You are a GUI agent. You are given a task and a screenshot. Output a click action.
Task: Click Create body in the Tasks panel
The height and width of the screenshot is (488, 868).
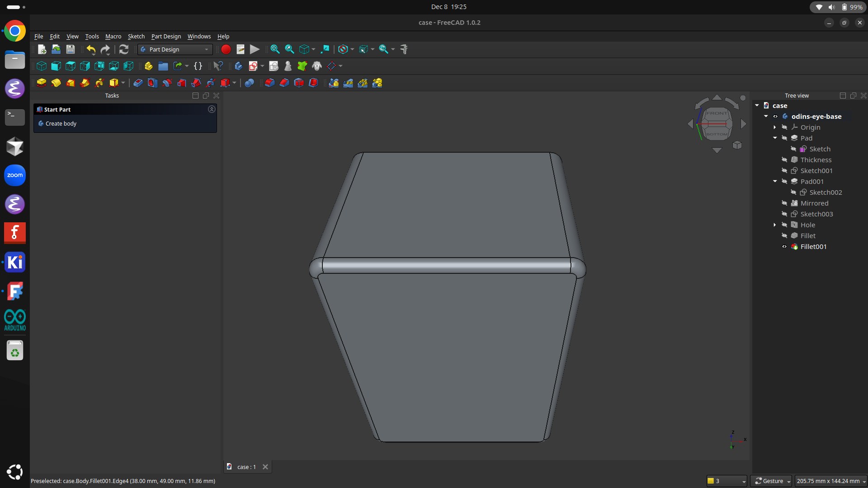[x=60, y=123]
